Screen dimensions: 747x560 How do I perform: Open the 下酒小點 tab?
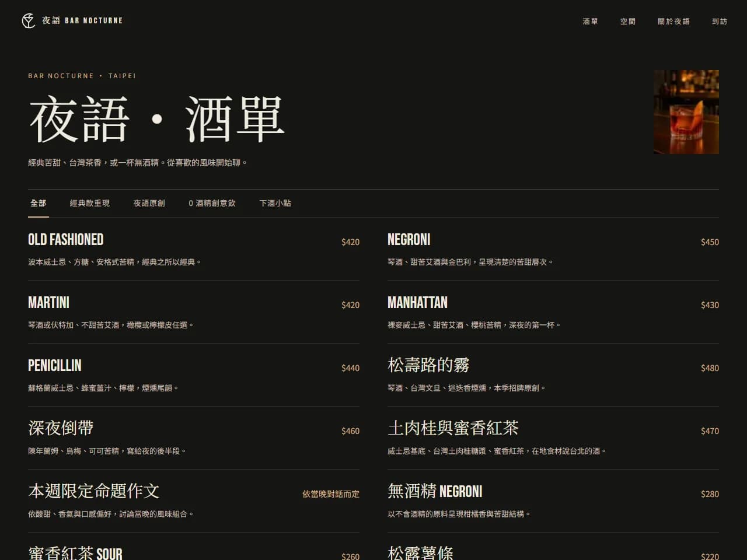[x=275, y=203]
